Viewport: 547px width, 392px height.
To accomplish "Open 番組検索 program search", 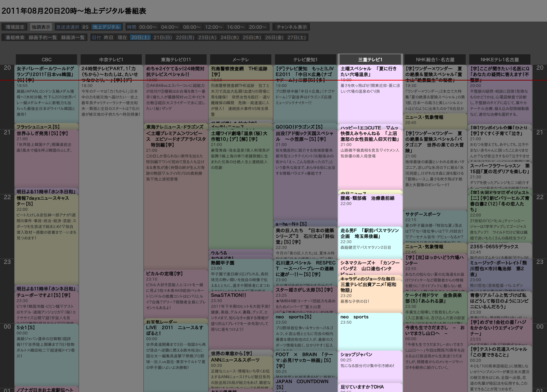I will point(15,37).
